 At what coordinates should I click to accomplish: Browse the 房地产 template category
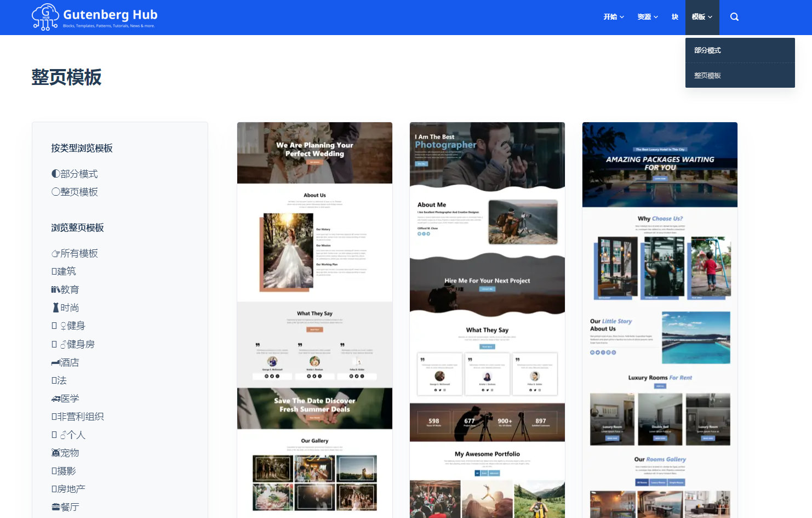point(71,489)
